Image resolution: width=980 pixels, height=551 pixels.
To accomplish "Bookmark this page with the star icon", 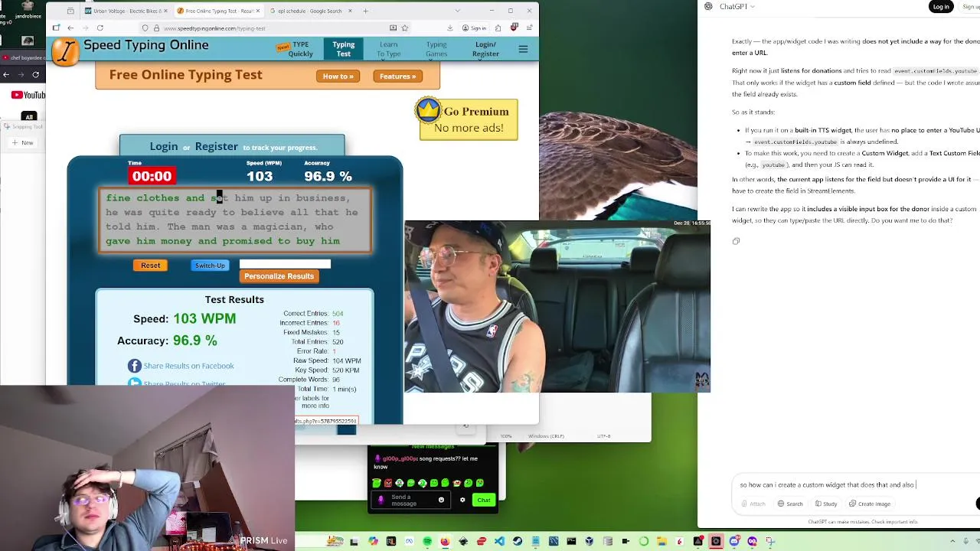I will click(x=405, y=28).
